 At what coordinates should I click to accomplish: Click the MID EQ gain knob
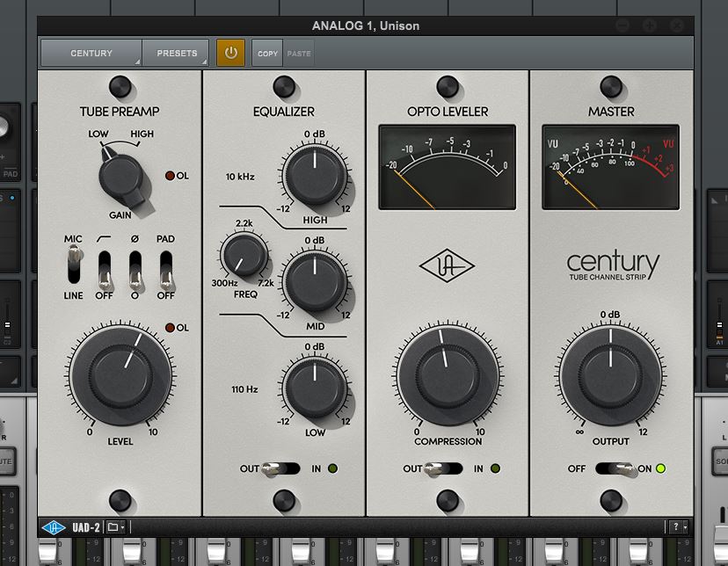315,281
